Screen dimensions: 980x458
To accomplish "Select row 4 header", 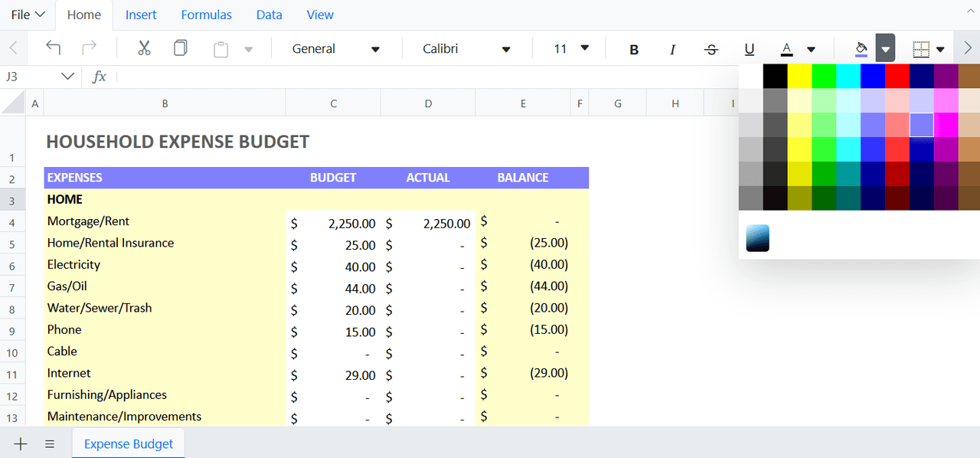I will [x=12, y=223].
